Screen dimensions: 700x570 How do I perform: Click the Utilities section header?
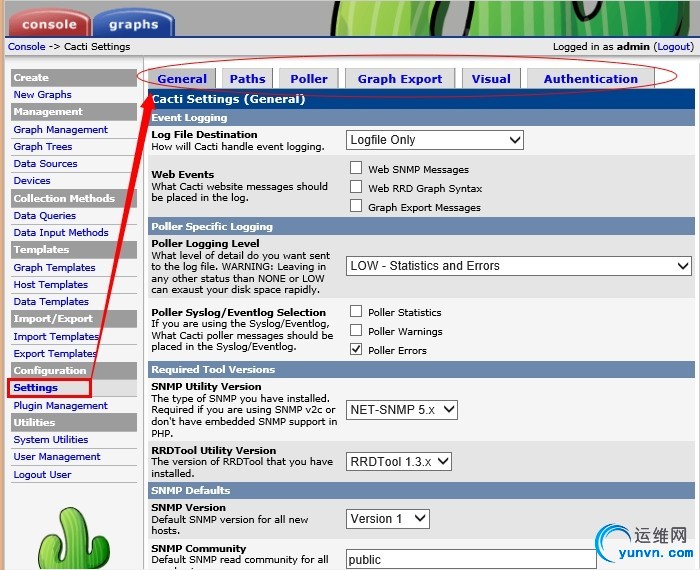point(74,423)
